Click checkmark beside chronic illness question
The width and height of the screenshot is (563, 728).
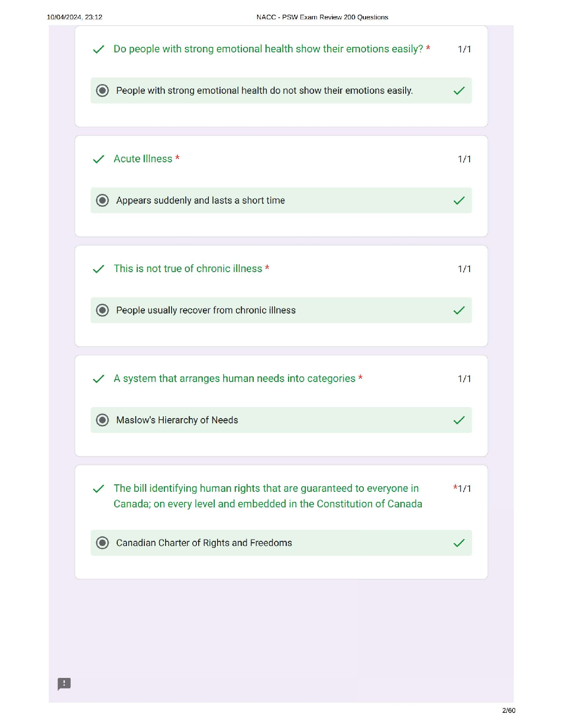pyautogui.click(x=98, y=269)
